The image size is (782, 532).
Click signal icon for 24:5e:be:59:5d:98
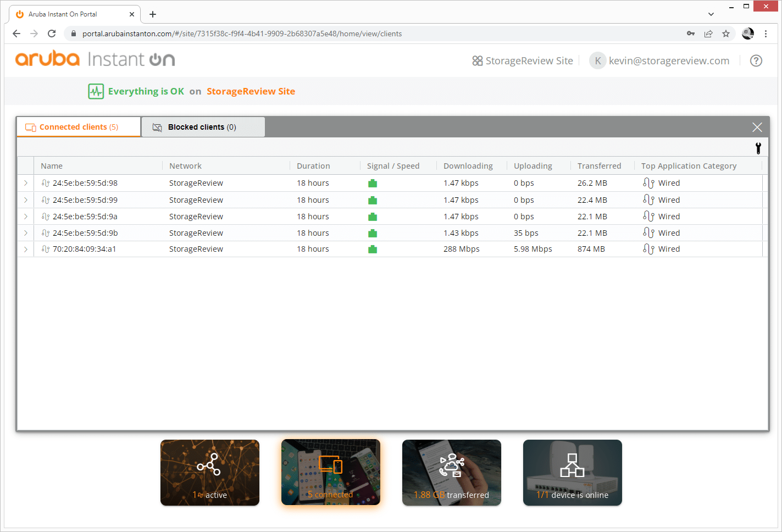pos(373,183)
